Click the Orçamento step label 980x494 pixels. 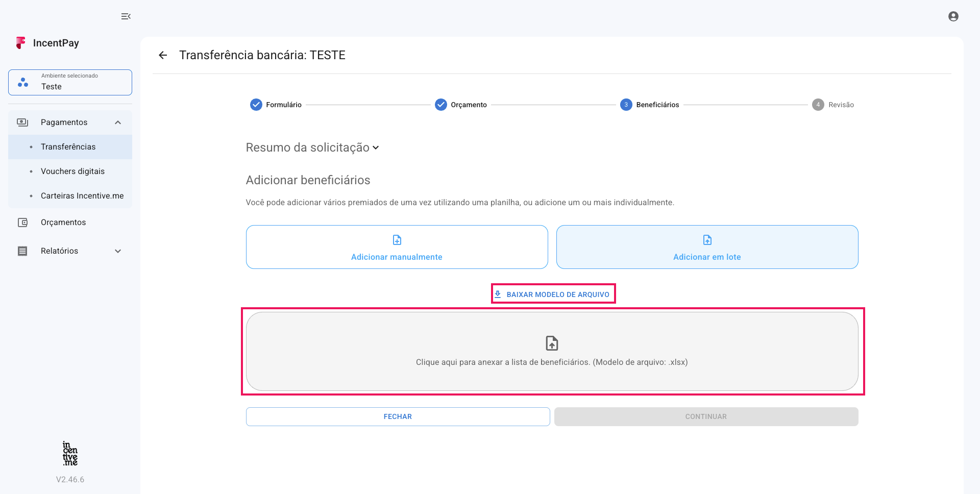pyautogui.click(x=469, y=105)
